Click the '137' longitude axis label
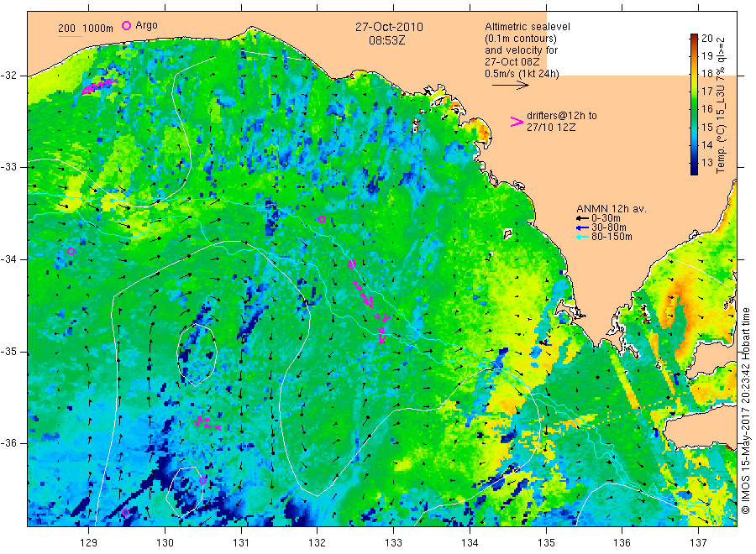The width and height of the screenshot is (756, 554). pyautogui.click(x=698, y=543)
